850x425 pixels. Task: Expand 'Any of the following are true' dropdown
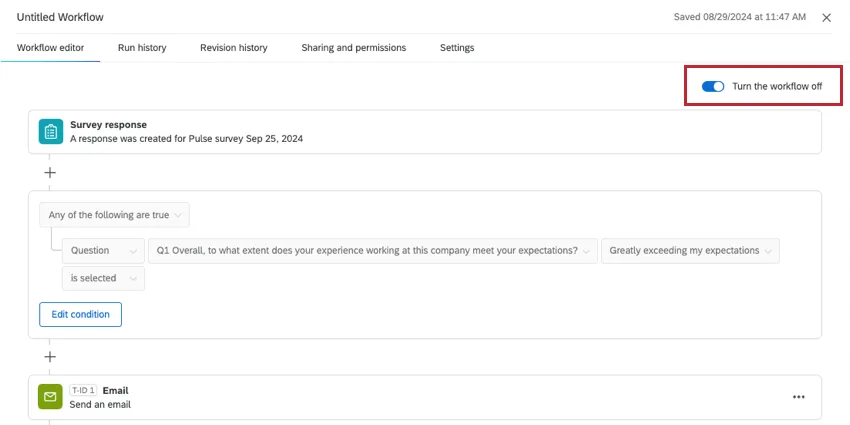114,215
